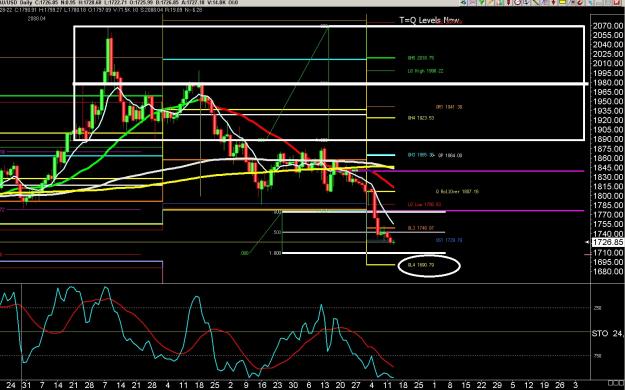Click the red curved-arrow toolbar icon
The width and height of the screenshot is (625, 390).
[x=580, y=2]
